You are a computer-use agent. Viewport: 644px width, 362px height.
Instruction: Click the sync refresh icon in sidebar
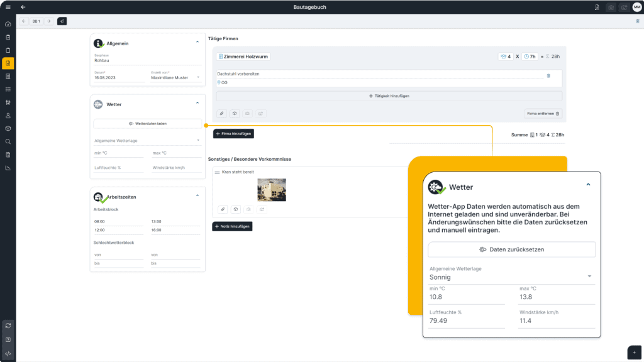point(8,326)
